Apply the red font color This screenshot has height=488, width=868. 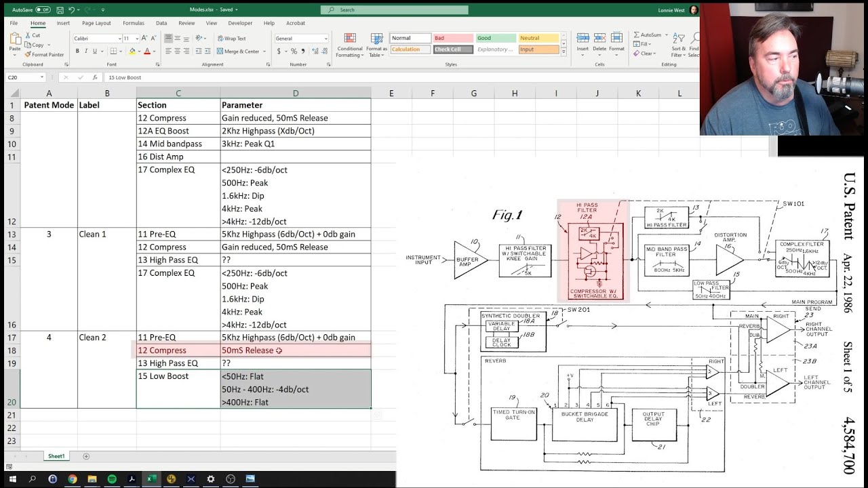[x=147, y=52]
